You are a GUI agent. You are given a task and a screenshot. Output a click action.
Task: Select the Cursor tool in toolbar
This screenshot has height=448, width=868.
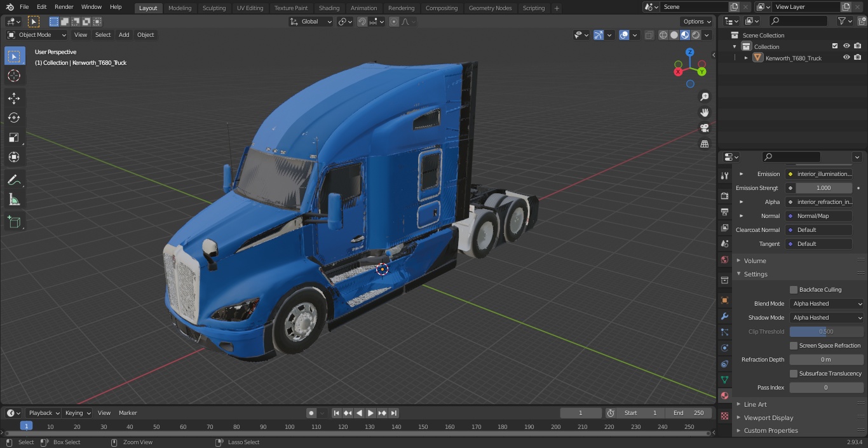(14, 76)
